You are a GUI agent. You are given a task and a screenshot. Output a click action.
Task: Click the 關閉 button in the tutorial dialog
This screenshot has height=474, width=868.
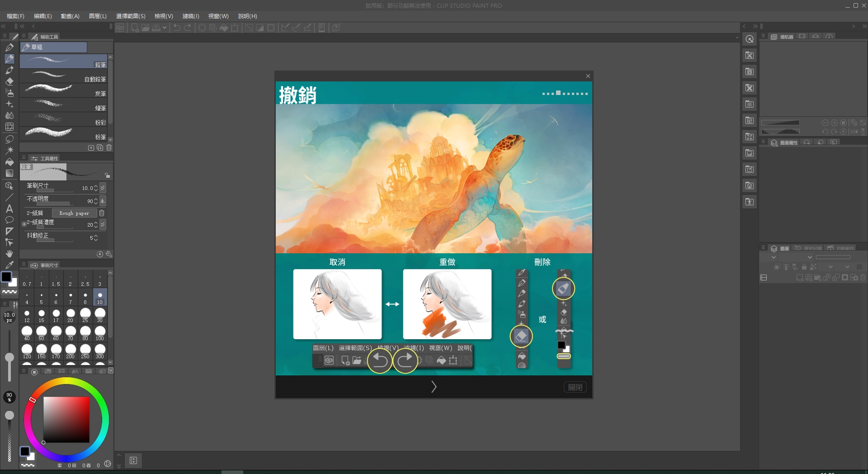(x=575, y=387)
